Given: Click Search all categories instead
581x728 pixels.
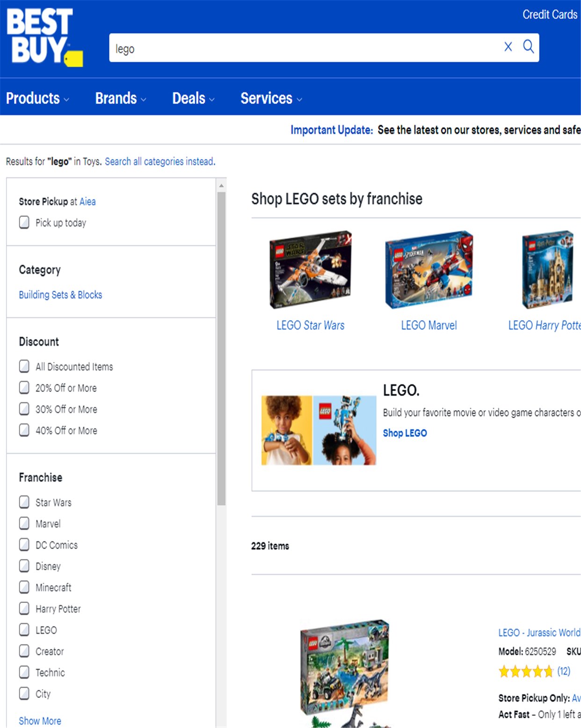Looking at the screenshot, I should 160,162.
